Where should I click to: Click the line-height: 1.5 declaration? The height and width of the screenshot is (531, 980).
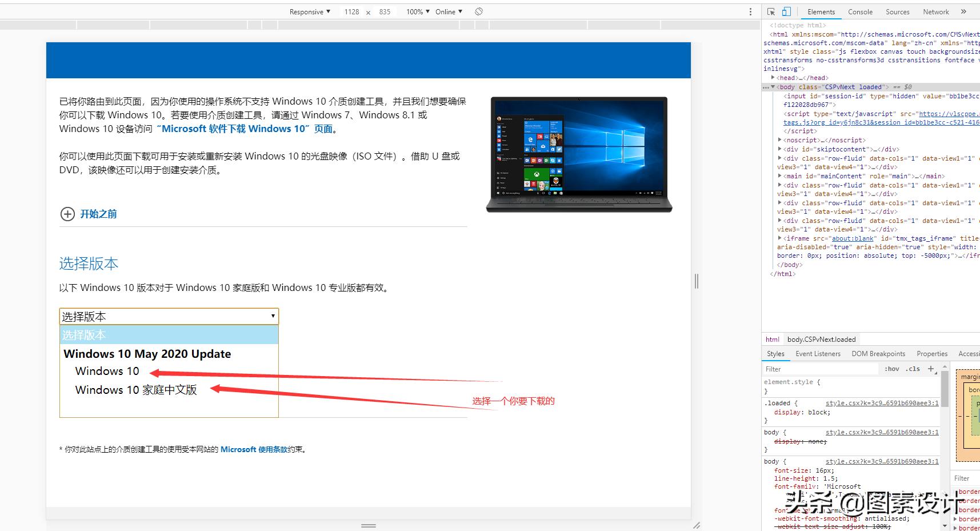pos(806,478)
